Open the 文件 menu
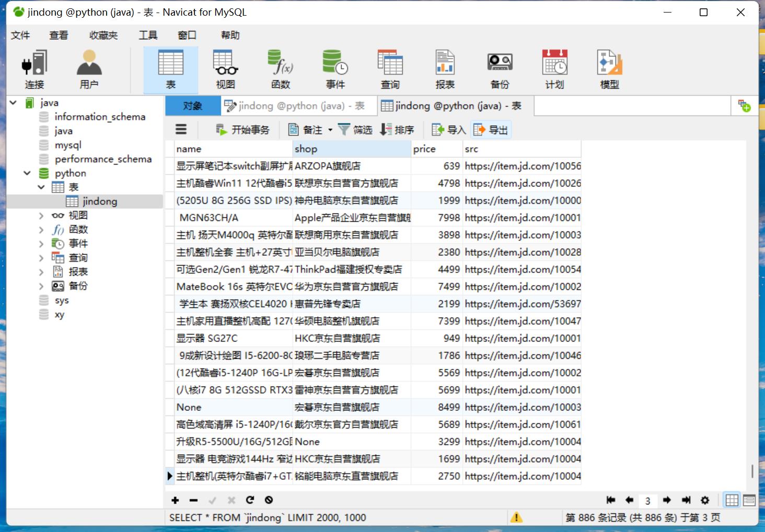Image resolution: width=765 pixels, height=532 pixels. click(20, 35)
